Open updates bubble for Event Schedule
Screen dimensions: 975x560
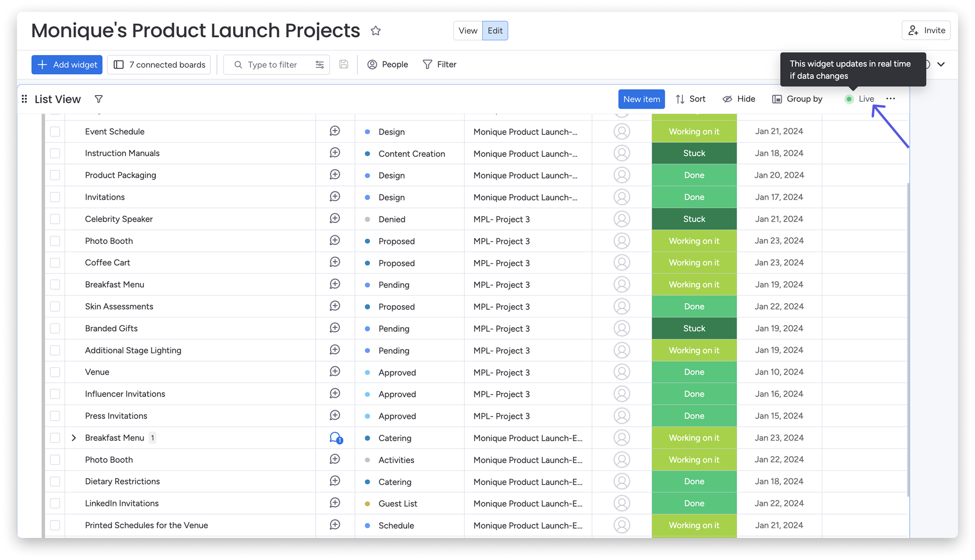click(335, 131)
